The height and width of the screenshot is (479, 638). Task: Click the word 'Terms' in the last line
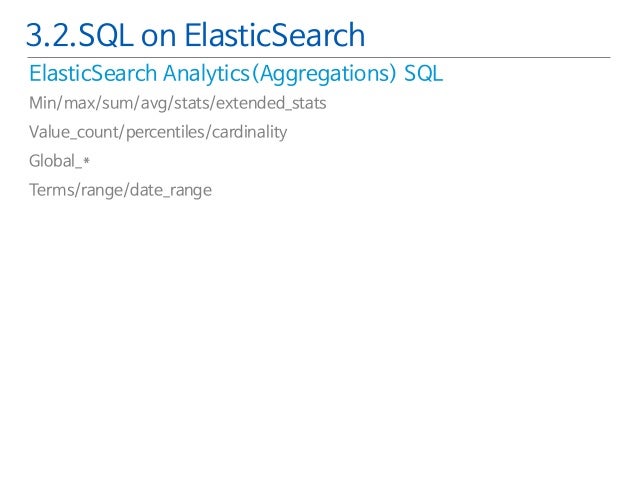[x=50, y=190]
